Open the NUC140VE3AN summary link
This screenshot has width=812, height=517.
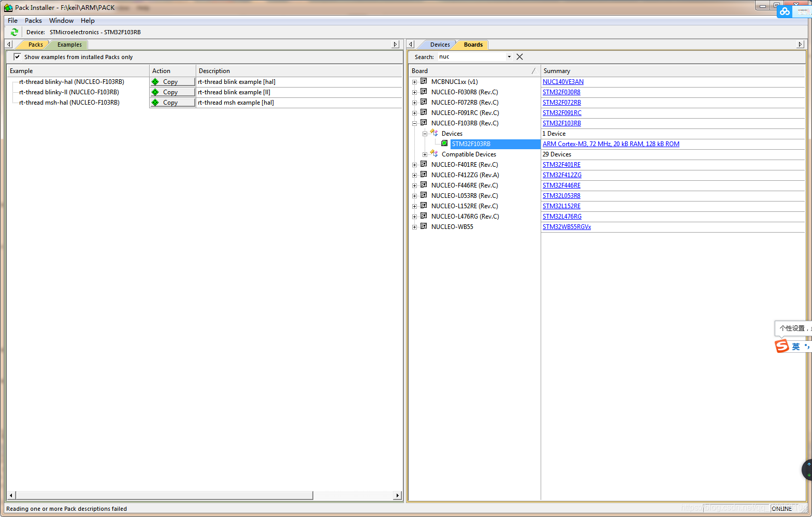pyautogui.click(x=563, y=82)
